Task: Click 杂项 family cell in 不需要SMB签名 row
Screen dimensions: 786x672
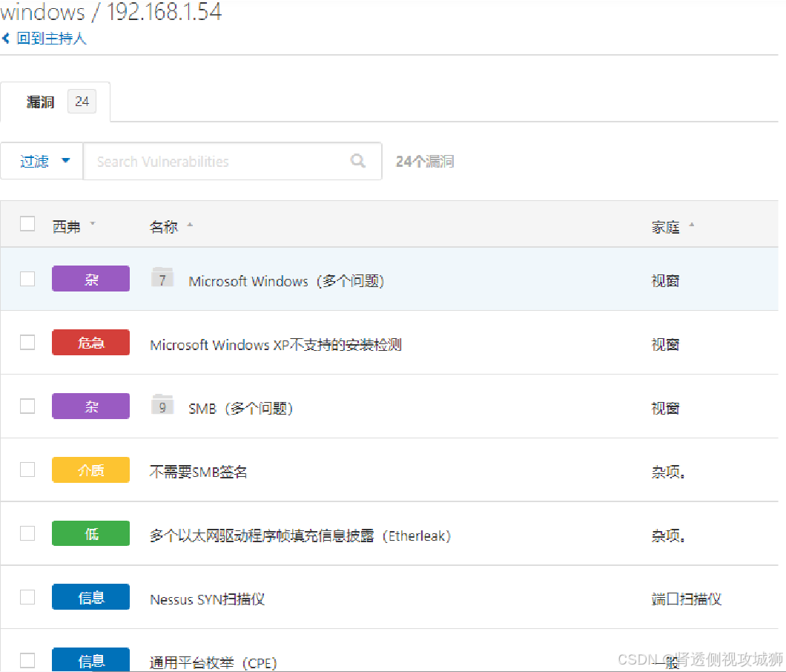Action: pyautogui.click(x=668, y=472)
